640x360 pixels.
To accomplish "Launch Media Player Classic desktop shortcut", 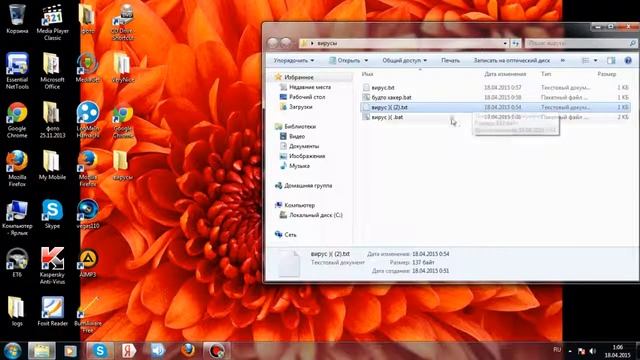I will click(52, 22).
